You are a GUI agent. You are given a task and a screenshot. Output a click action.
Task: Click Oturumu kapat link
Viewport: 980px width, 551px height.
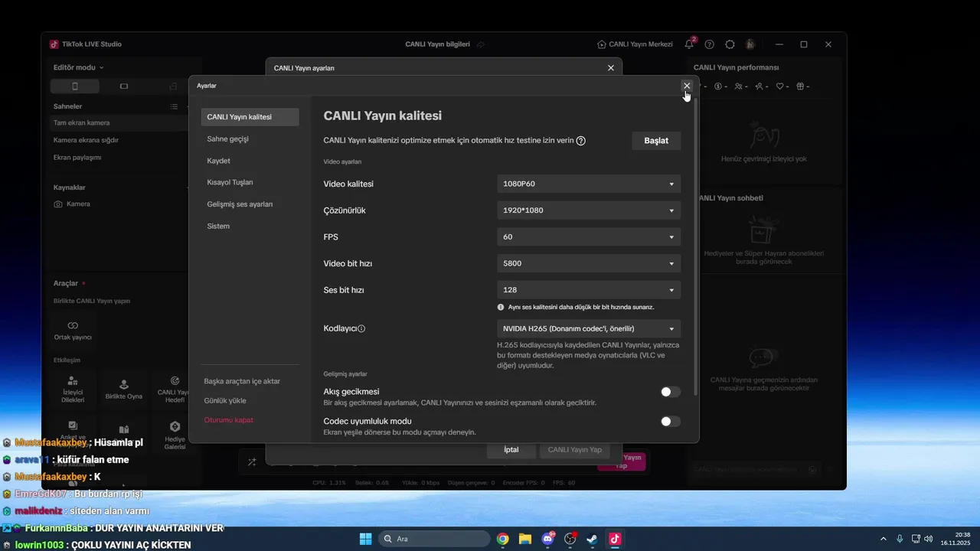click(228, 420)
